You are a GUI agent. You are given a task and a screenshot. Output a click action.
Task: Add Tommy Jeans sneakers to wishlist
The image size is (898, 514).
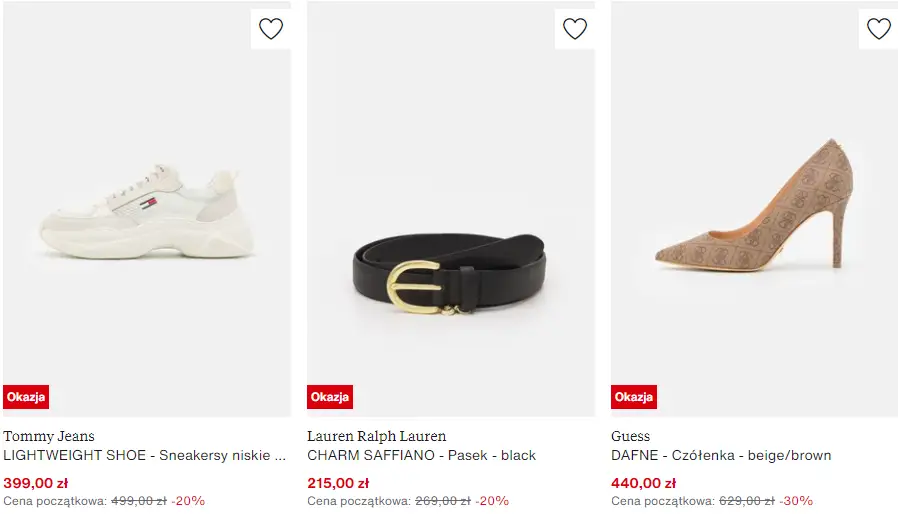pos(271,29)
